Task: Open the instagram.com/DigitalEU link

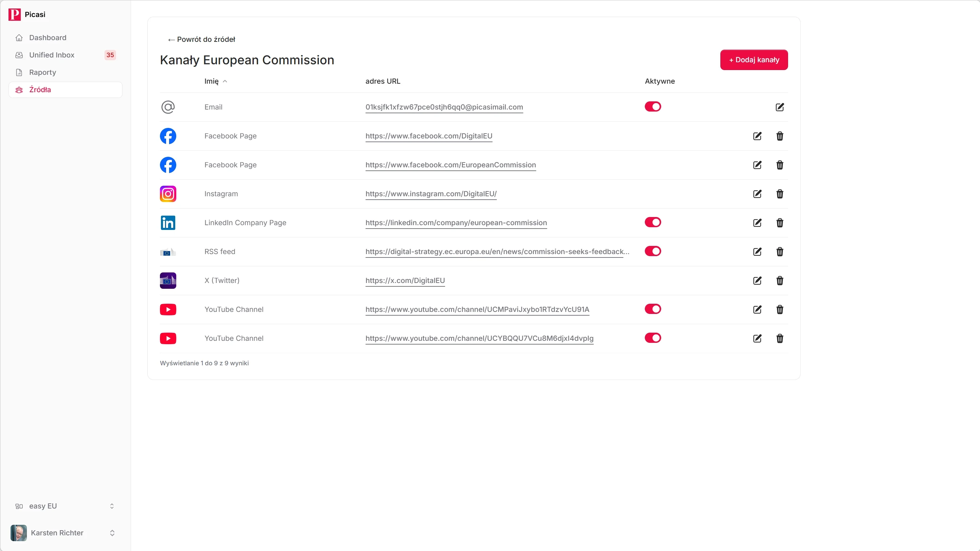Action: 431,194
